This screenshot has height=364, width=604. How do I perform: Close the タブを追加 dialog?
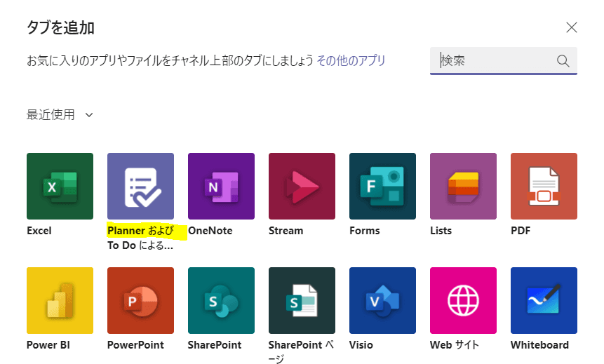pyautogui.click(x=572, y=28)
